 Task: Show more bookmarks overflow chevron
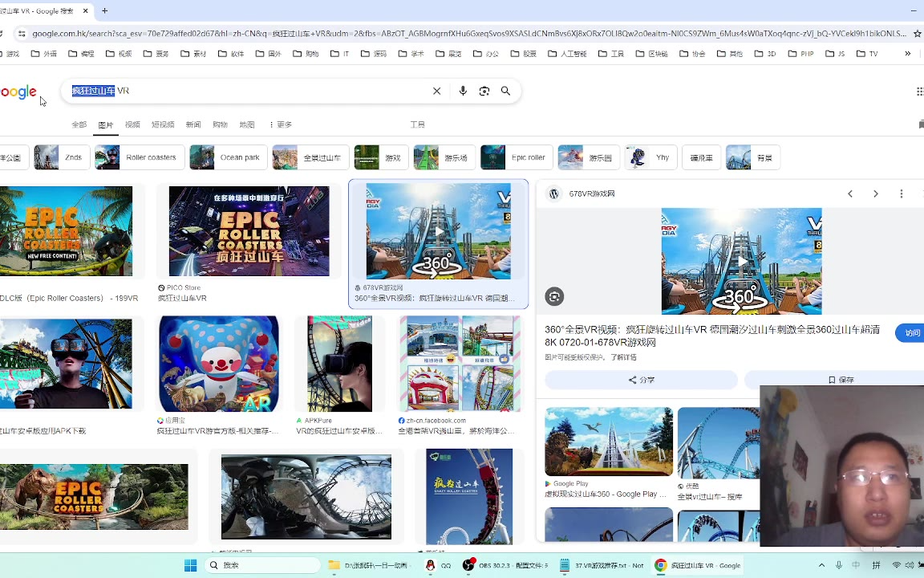[x=907, y=54]
